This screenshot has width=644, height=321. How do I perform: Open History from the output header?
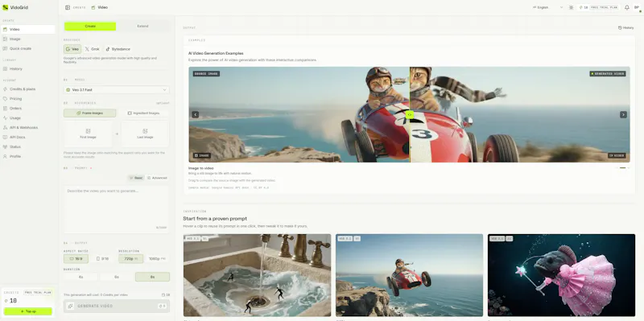(626, 28)
